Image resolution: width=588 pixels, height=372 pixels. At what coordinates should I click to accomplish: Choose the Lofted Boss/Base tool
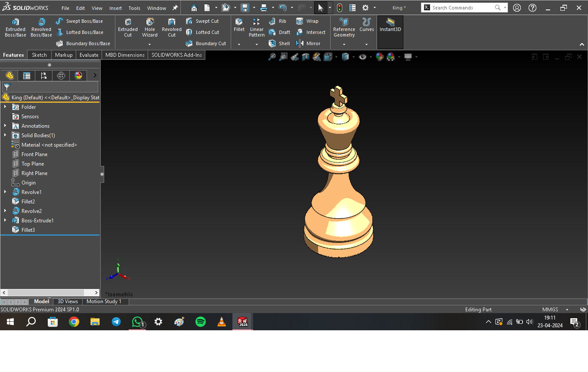[79, 32]
